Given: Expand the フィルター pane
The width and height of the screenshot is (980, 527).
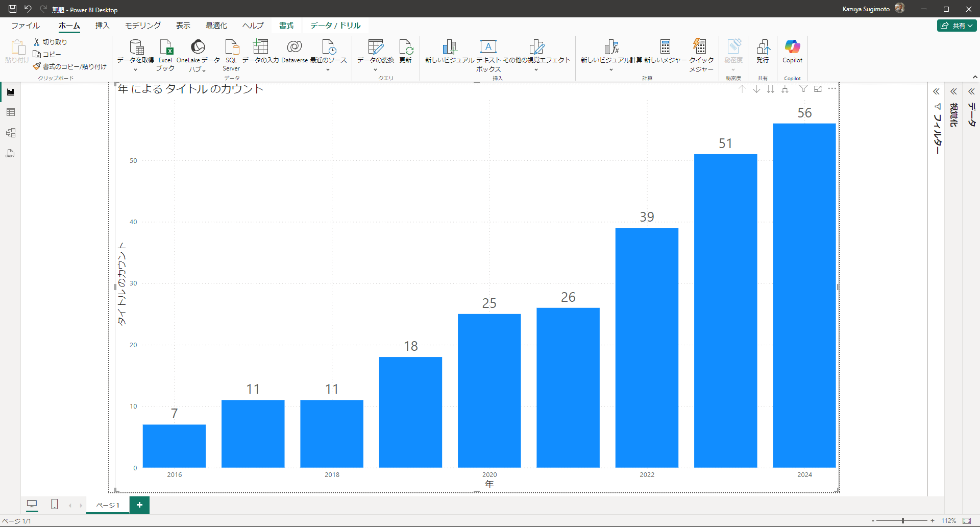Looking at the screenshot, I should pos(936,91).
